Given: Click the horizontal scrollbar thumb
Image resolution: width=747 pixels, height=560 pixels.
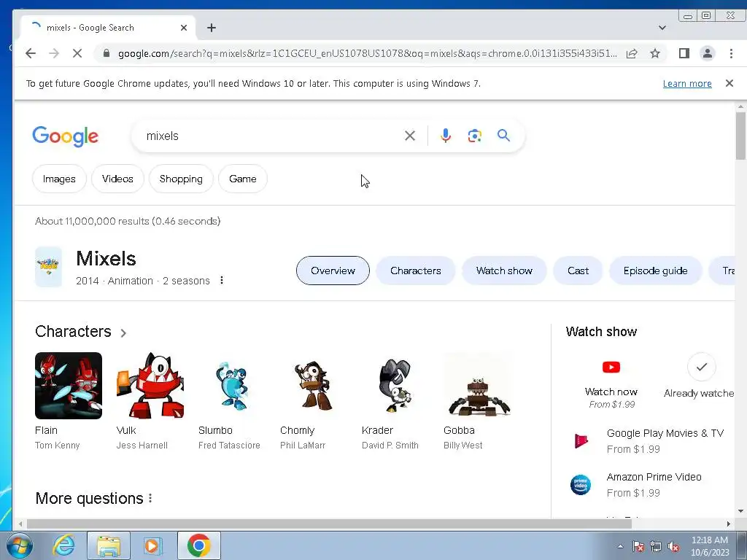Looking at the screenshot, I should (329, 524).
